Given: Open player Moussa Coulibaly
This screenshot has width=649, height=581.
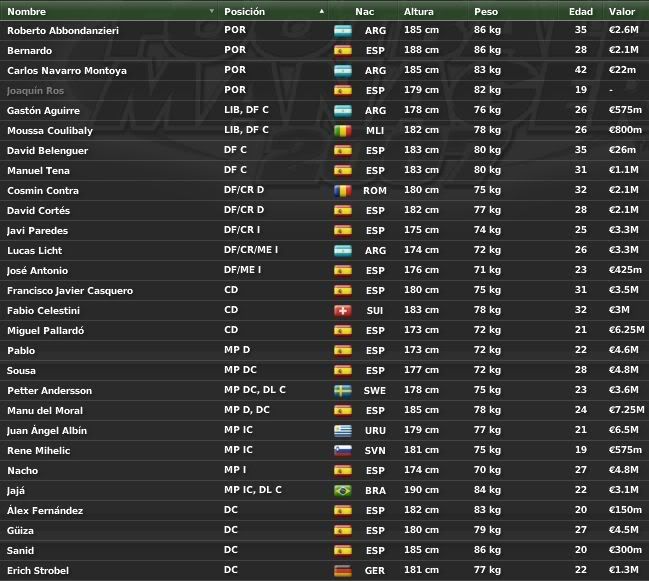Looking at the screenshot, I should tap(50, 131).
